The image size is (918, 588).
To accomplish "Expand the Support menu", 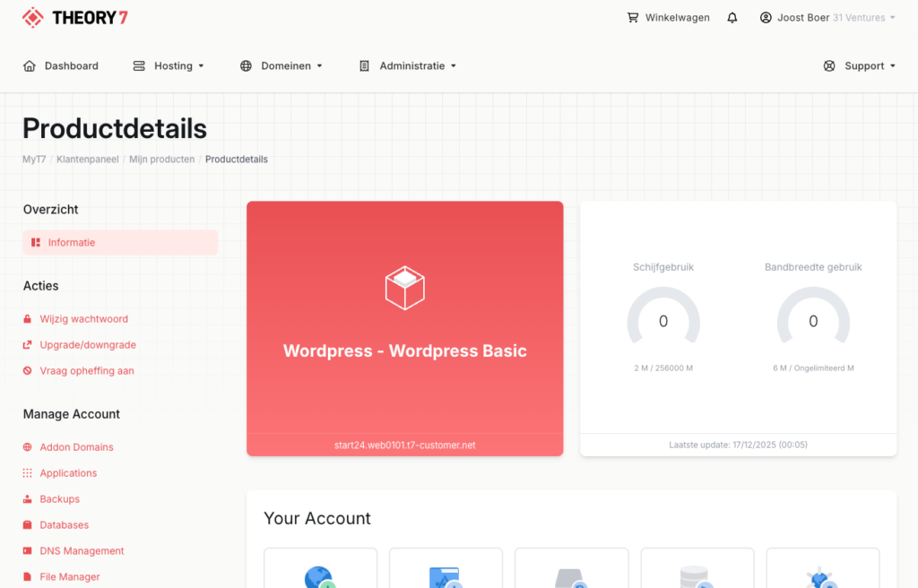I will (x=860, y=66).
